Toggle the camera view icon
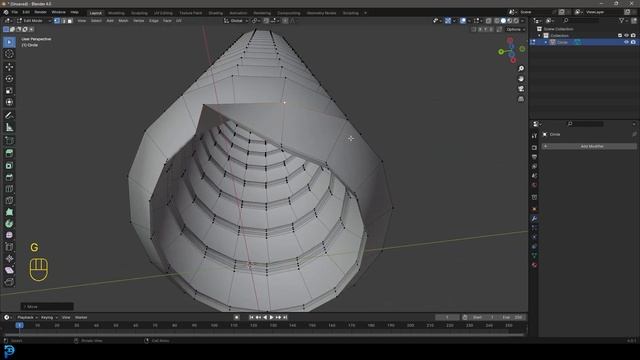This screenshot has width=640, height=360. (521, 89)
